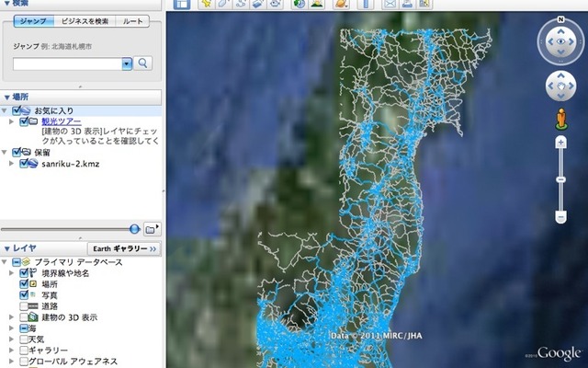Click the right arrow on the hand move joystick
The image size is (588, 368).
pyautogui.click(x=571, y=86)
